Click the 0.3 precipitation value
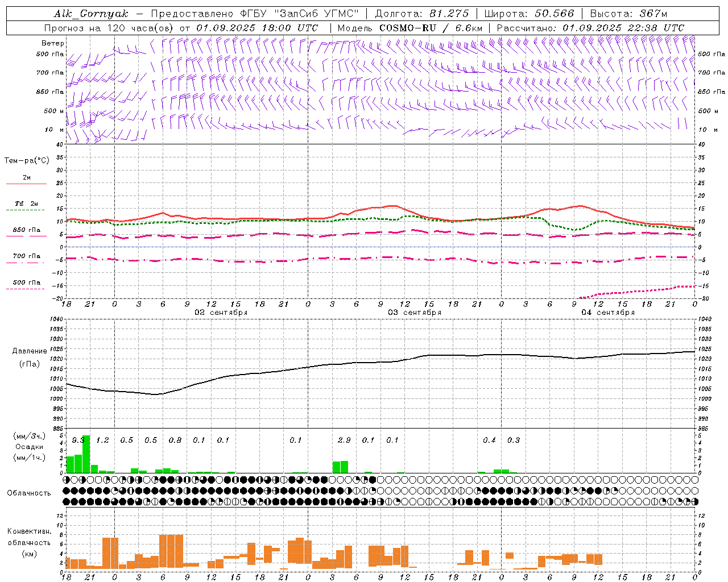Screen dimensions: 728x582 514,440
